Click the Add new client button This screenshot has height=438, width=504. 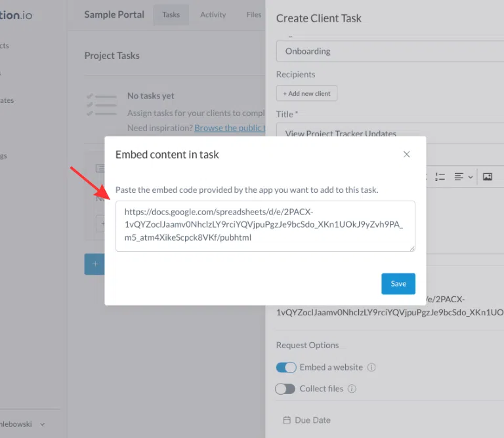coord(306,94)
